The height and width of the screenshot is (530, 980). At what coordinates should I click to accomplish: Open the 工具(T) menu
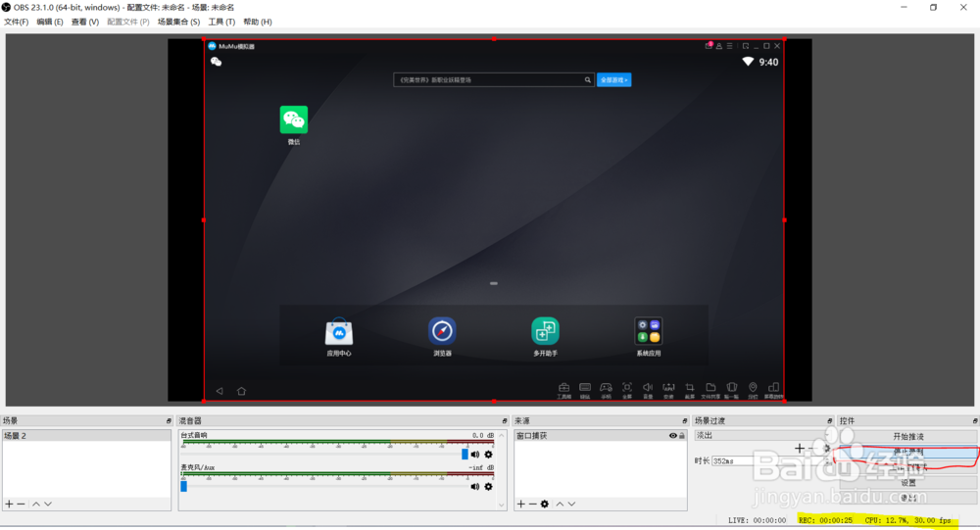click(x=221, y=22)
